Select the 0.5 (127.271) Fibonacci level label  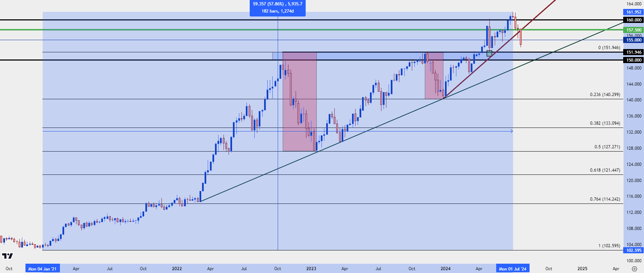(x=607, y=147)
